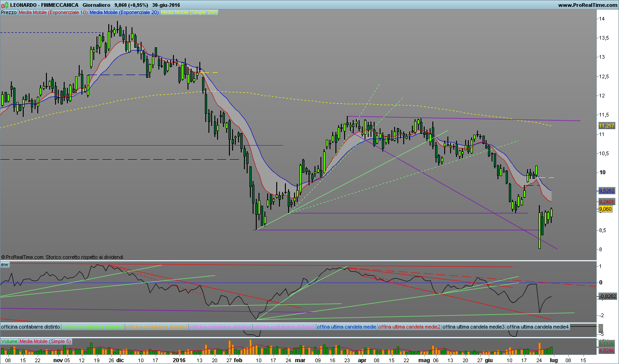619x364 pixels.
Task: Select offina ultima candela medie4 label
Action: point(538,327)
